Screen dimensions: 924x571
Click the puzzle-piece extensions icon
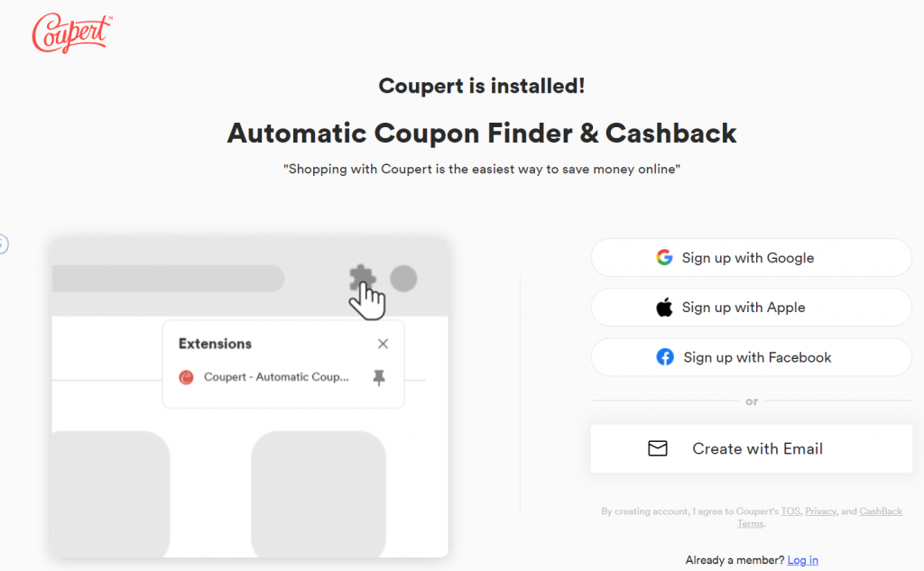pyautogui.click(x=363, y=278)
